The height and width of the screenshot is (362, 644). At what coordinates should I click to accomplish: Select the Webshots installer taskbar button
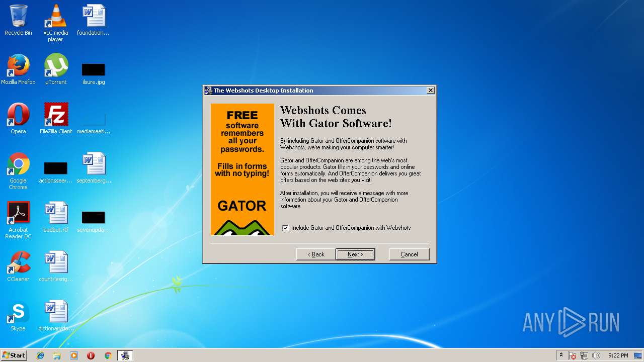point(125,355)
